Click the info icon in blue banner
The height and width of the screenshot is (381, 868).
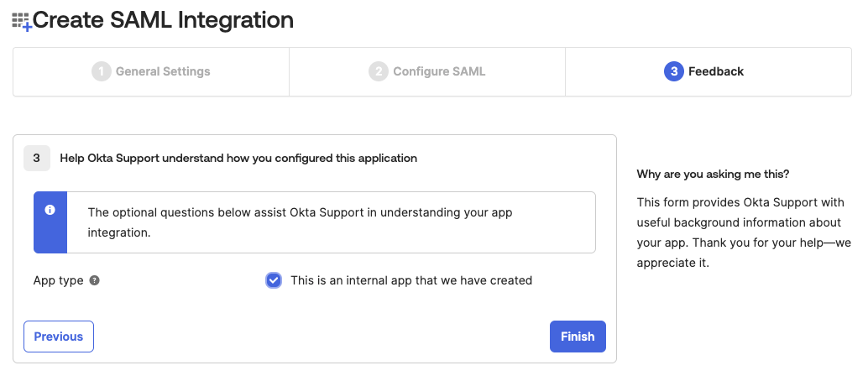pyautogui.click(x=50, y=211)
